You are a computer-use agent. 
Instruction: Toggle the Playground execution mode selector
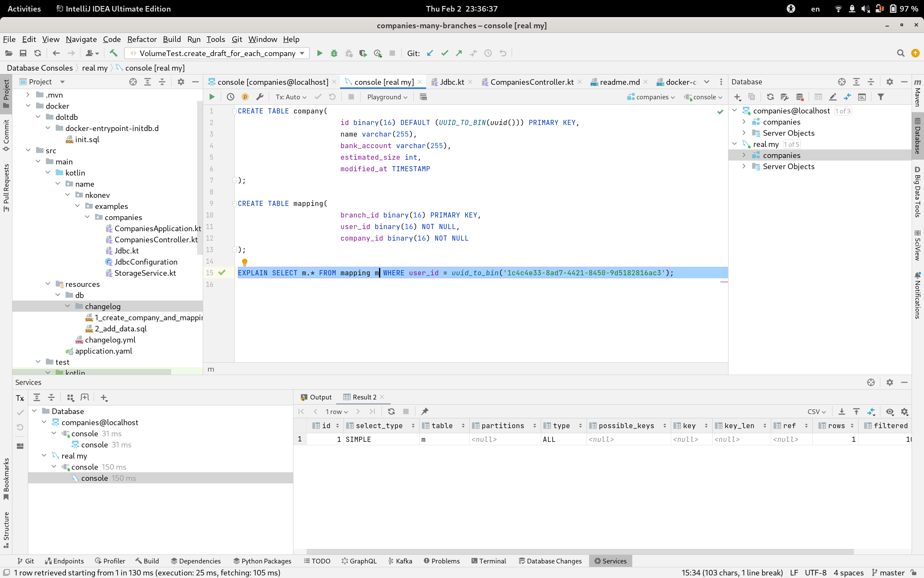point(386,97)
